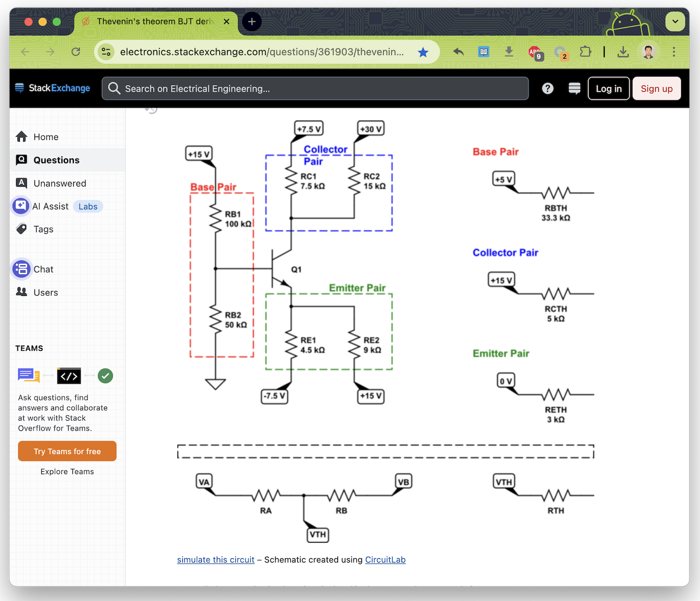700x601 pixels.
Task: Click the post history timeline icon
Action: [x=151, y=110]
